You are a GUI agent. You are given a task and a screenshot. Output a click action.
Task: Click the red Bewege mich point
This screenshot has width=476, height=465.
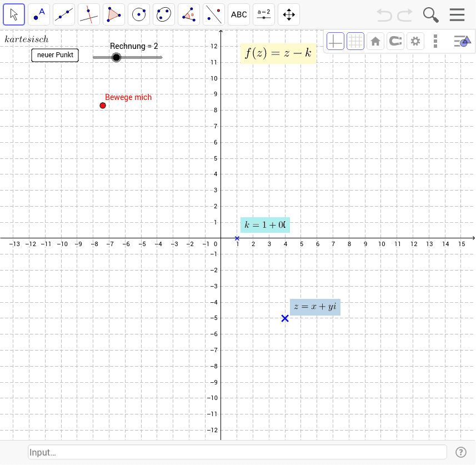point(103,106)
